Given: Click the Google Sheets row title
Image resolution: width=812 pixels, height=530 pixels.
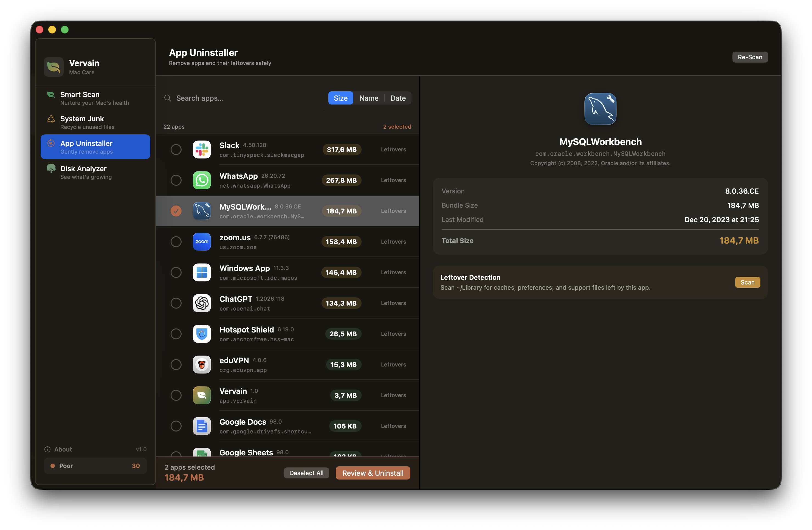Looking at the screenshot, I should (246, 453).
